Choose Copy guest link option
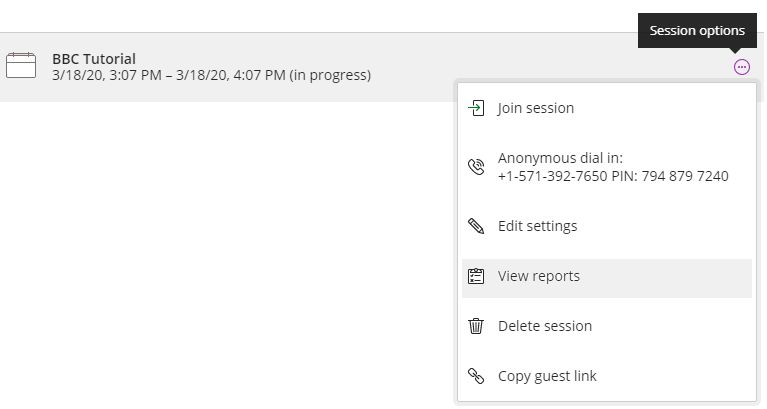 [x=607, y=376]
